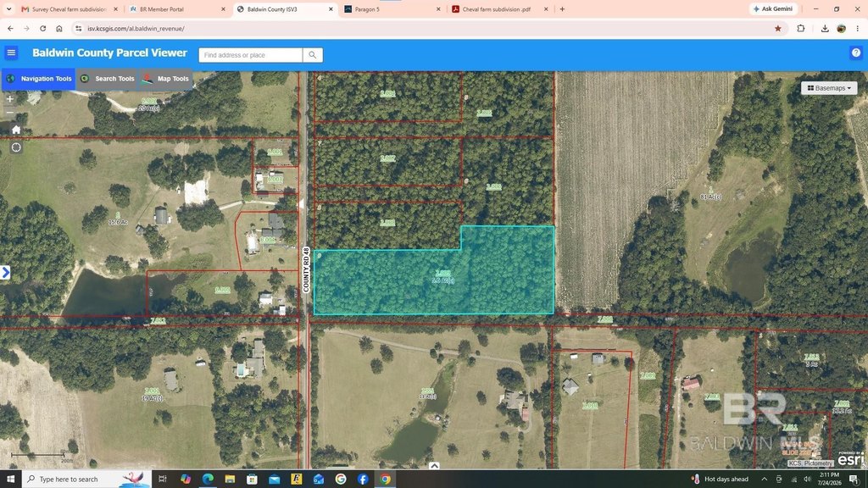Bookmark this page with the star icon
The width and height of the screenshot is (868, 488).
click(x=778, y=28)
